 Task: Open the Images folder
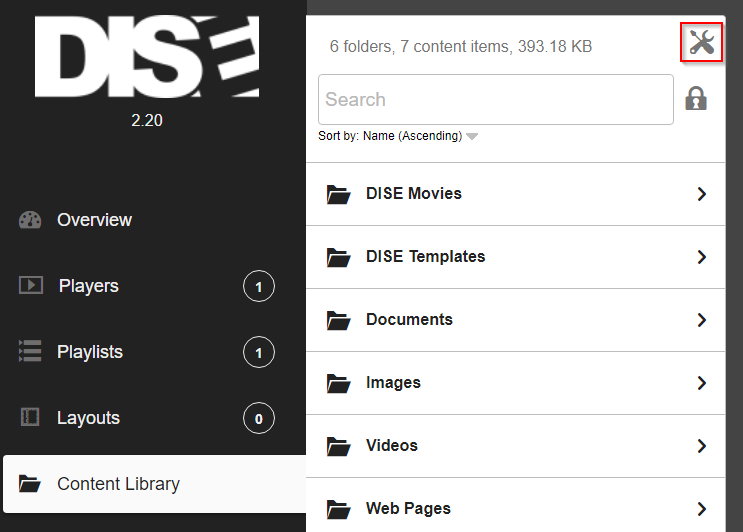coord(516,383)
